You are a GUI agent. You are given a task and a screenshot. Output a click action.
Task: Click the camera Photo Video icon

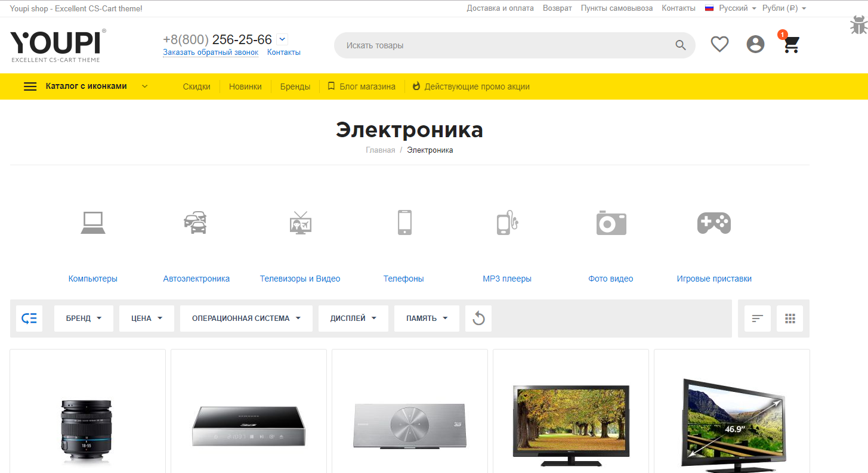[611, 222]
